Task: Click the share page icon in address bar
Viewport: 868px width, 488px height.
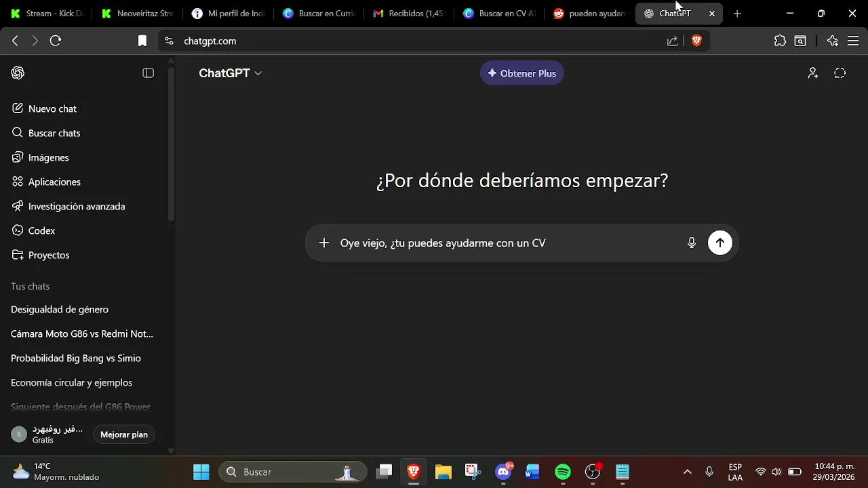Action: click(x=672, y=41)
